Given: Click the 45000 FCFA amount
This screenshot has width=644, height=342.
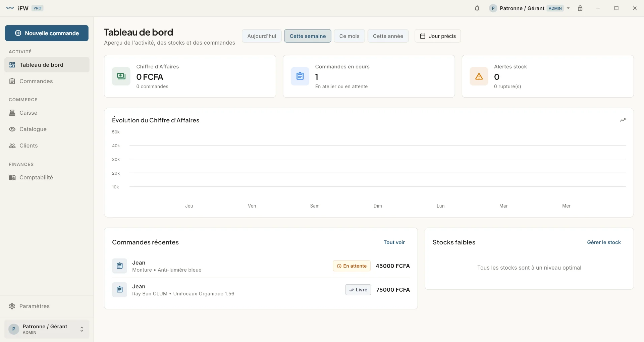Looking at the screenshot, I should [x=393, y=266].
